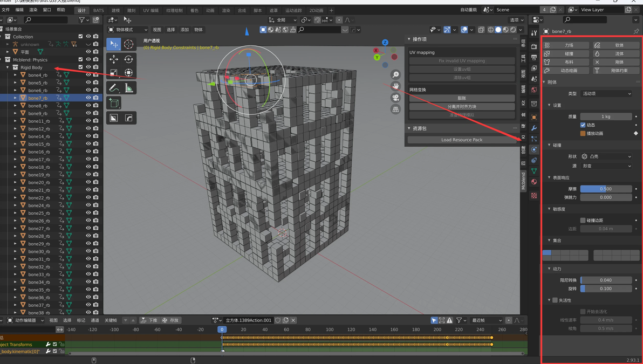Screen dimensions: 643x364
Task: Select the Rotate tool
Action: (x=128, y=59)
